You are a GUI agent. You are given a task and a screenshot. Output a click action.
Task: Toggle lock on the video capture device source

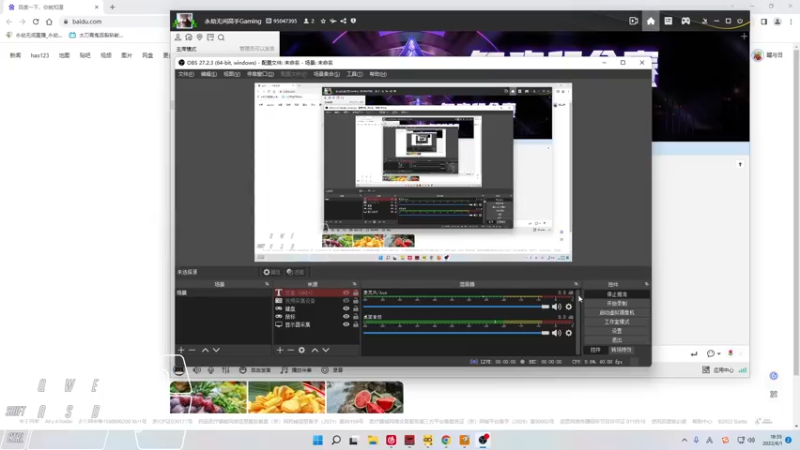click(x=356, y=301)
